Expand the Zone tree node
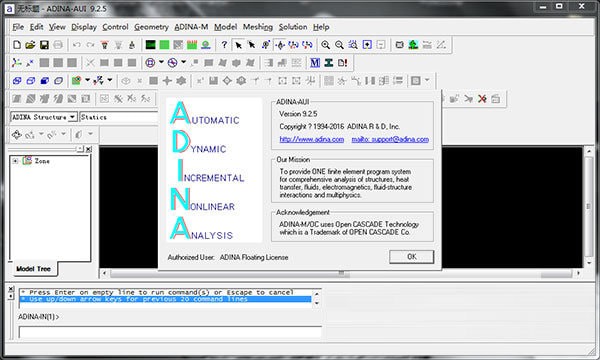 pos(15,161)
